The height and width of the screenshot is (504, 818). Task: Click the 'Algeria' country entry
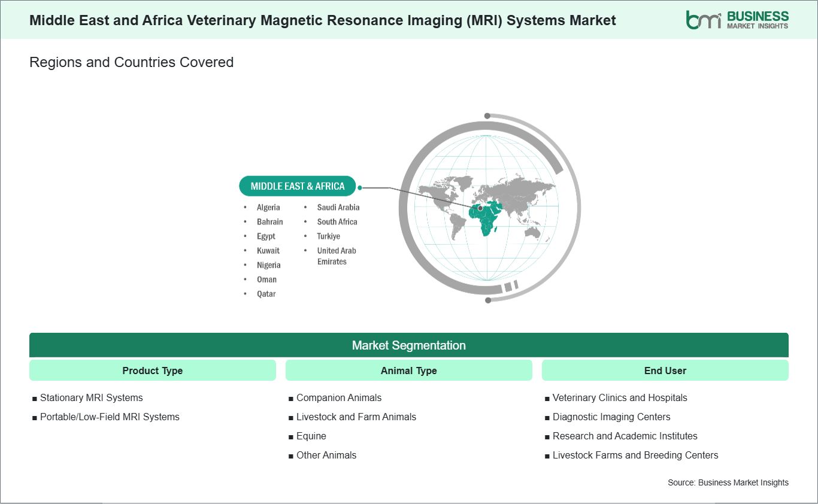click(x=268, y=208)
